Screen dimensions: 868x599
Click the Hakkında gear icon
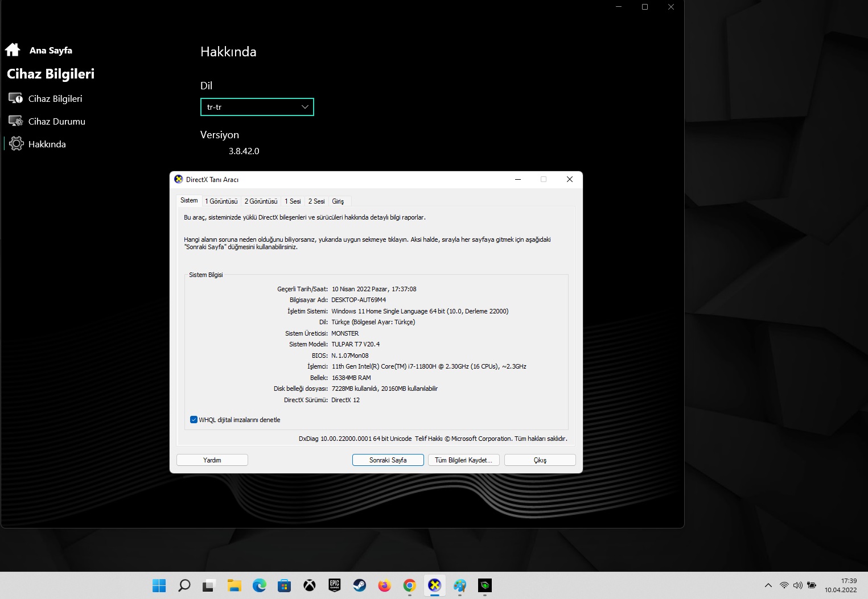pos(17,144)
